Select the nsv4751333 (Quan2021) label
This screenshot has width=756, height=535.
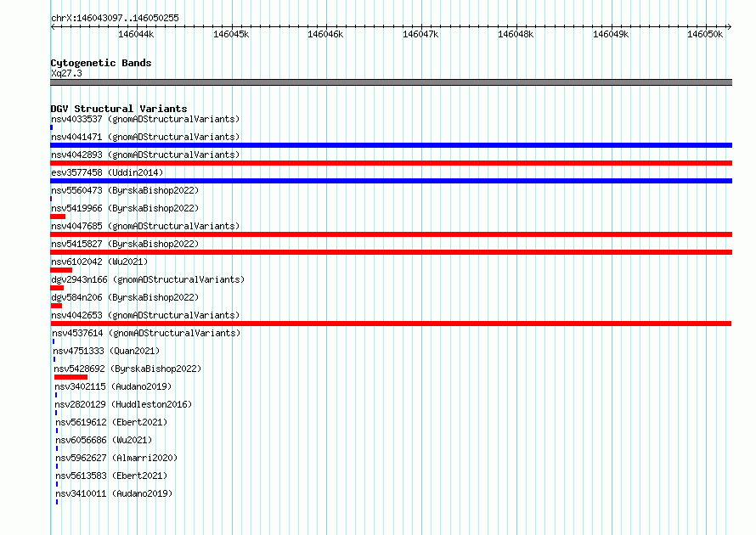click(106, 351)
